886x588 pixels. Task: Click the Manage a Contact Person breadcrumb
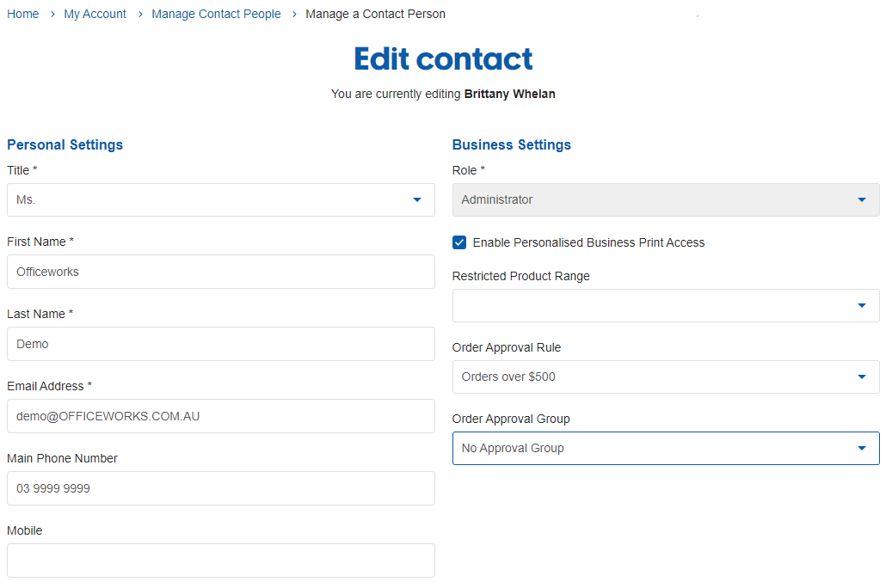(x=375, y=14)
